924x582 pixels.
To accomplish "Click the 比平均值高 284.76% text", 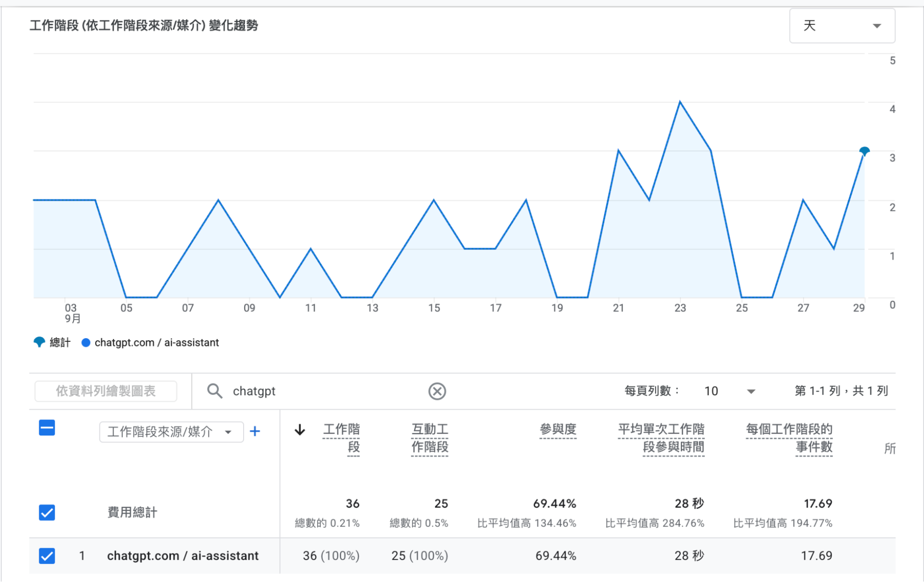I will point(655,523).
